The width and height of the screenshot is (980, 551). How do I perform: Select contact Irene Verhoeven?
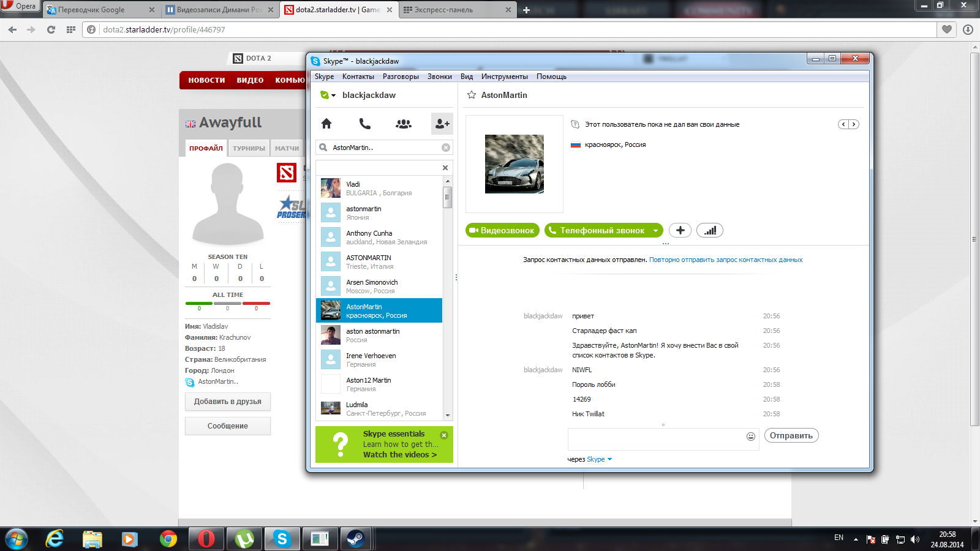pyautogui.click(x=379, y=359)
